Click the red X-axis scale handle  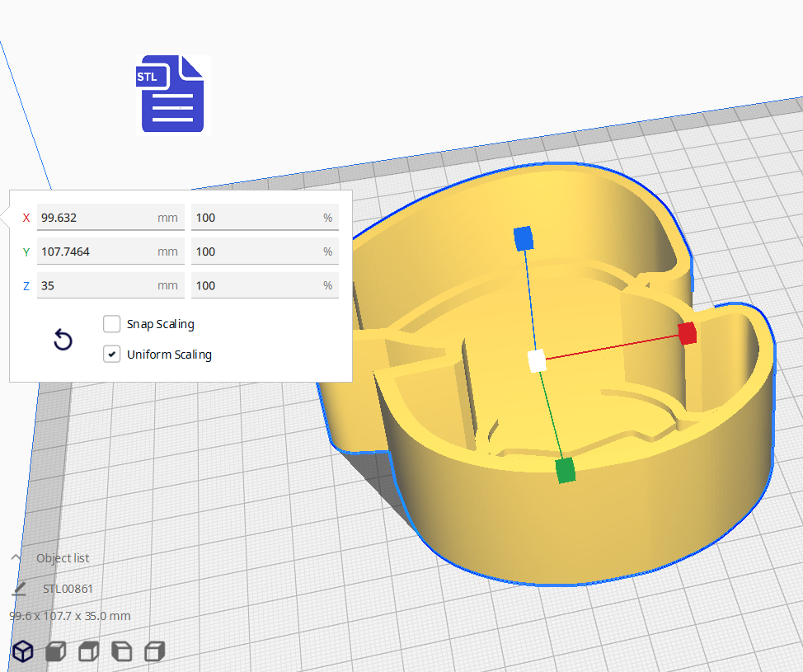688,333
